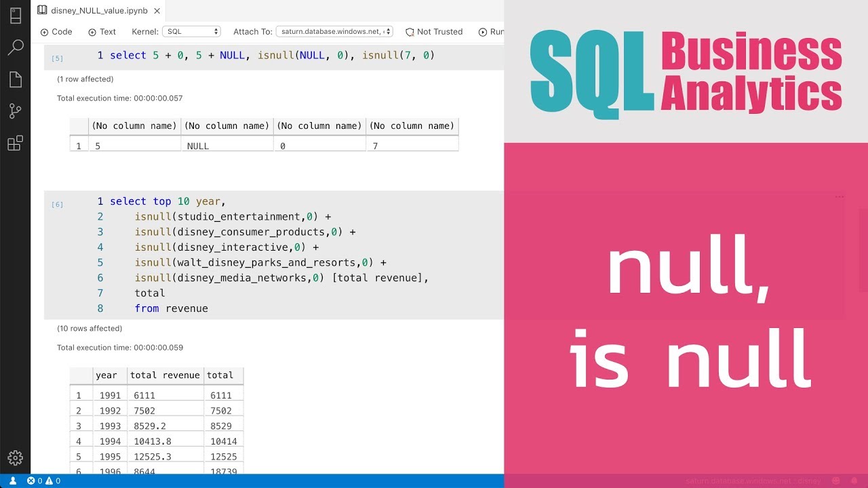Screen dimensions: 868x488
Task: Click the '(1 row affected)' message
Action: (x=85, y=79)
